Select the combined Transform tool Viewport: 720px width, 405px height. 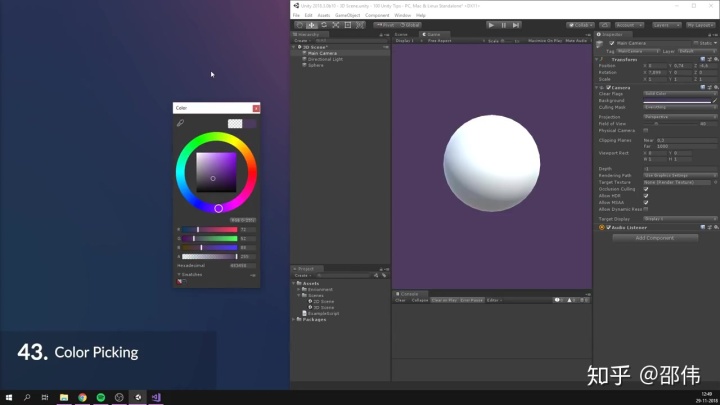(x=360, y=25)
